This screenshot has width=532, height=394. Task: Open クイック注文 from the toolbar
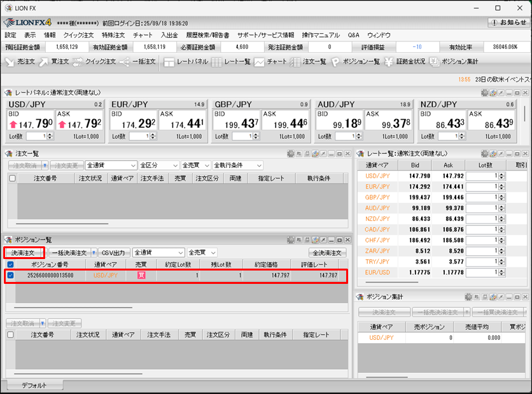pos(93,62)
